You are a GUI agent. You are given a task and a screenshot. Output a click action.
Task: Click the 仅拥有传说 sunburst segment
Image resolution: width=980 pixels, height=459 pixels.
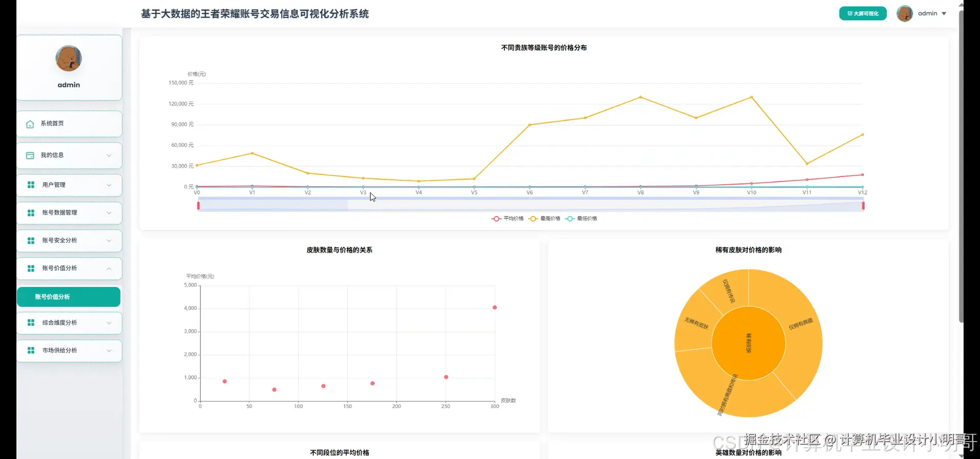click(x=729, y=291)
